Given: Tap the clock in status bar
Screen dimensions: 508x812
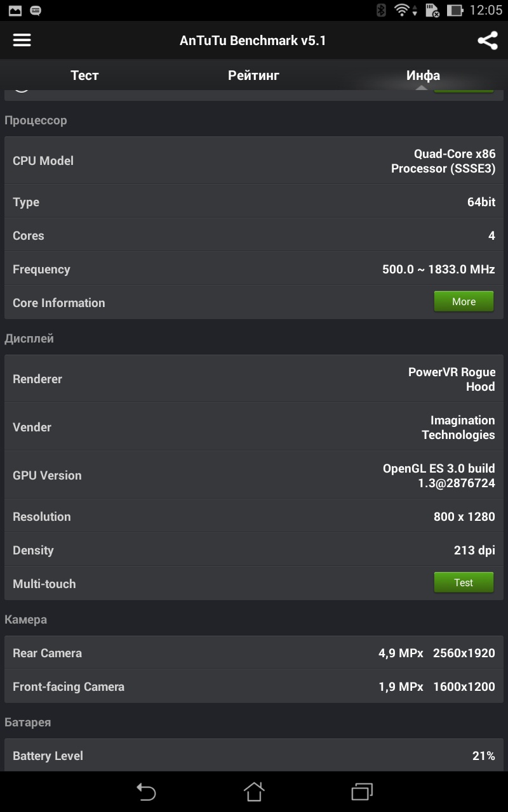Looking at the screenshot, I should [x=486, y=10].
